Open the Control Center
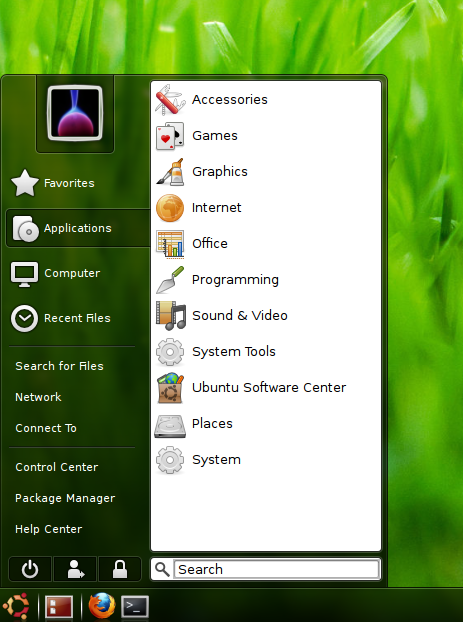 [x=57, y=467]
